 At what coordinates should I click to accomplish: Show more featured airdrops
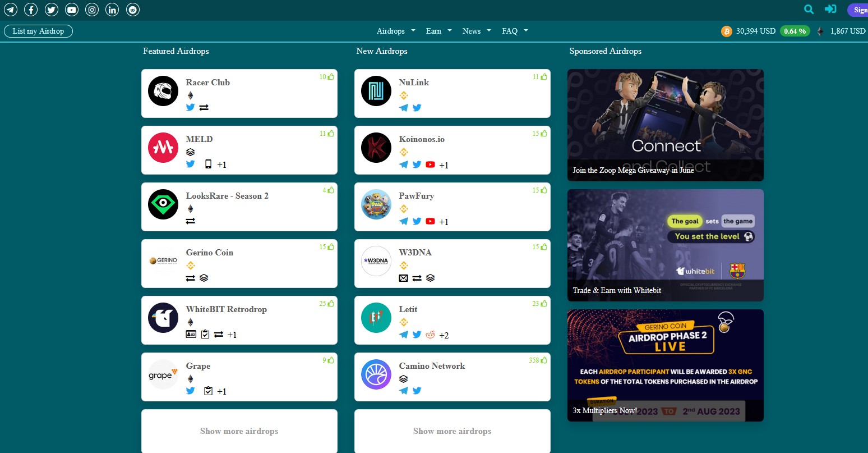[x=239, y=431]
